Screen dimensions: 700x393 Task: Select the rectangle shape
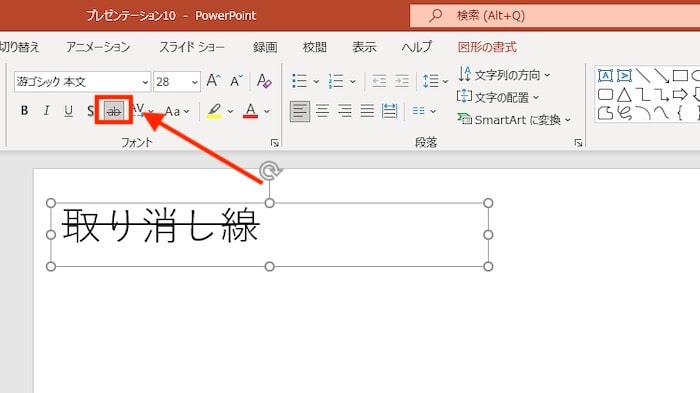680,75
